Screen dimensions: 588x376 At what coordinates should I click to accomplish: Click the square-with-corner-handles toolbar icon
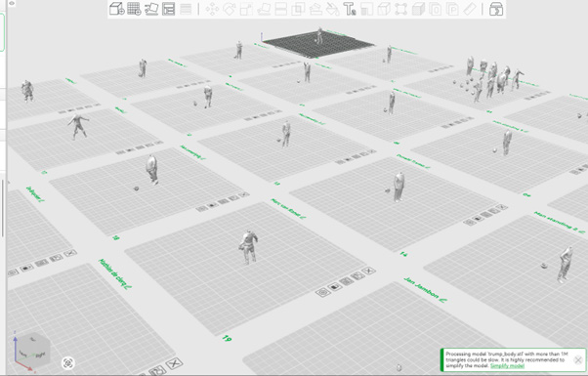[x=400, y=9]
